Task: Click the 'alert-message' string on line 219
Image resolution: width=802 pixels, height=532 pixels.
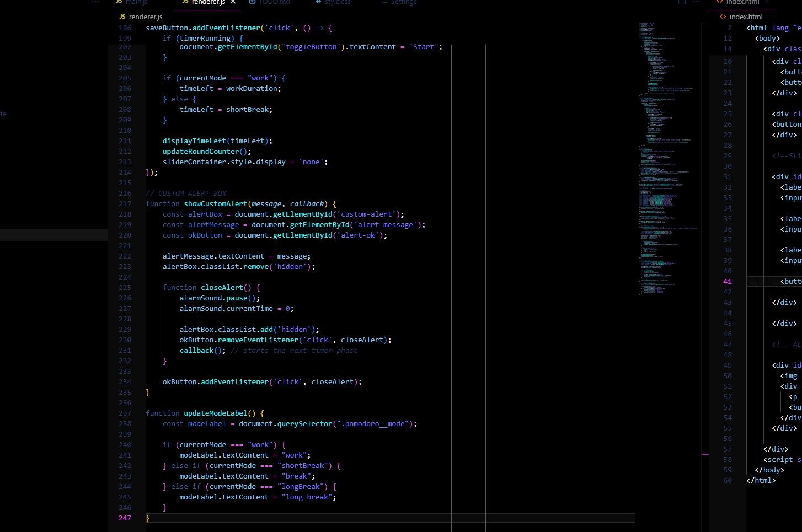Action: click(x=385, y=225)
